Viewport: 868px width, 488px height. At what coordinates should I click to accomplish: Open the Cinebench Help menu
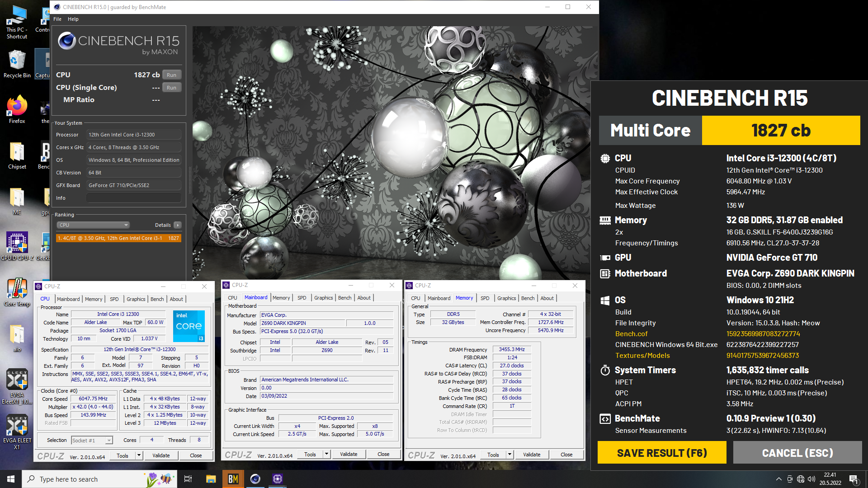(x=73, y=19)
